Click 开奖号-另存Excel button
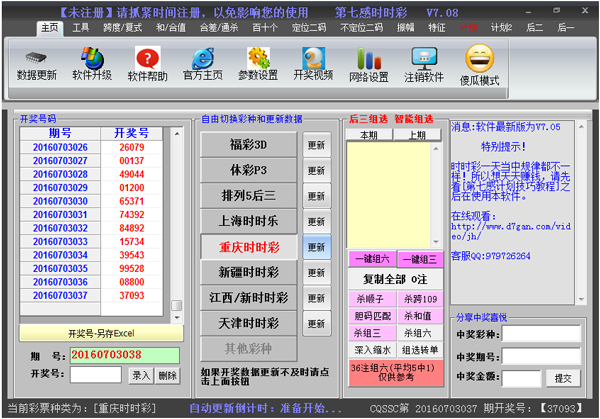 (101, 333)
